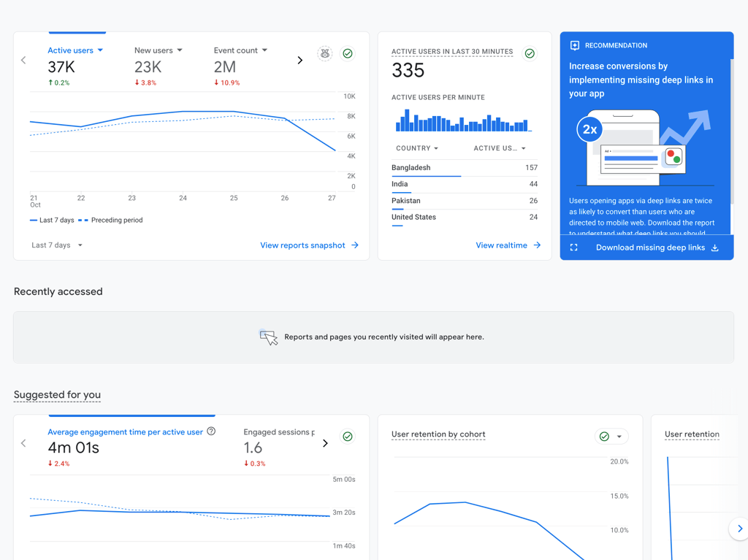Image resolution: width=748 pixels, height=560 pixels.
Task: Open the insights icon beside Event count
Action: 325,53
